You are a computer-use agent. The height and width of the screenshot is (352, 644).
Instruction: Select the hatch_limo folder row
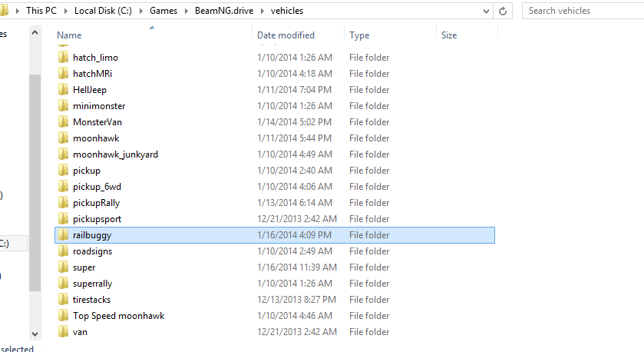[95, 58]
